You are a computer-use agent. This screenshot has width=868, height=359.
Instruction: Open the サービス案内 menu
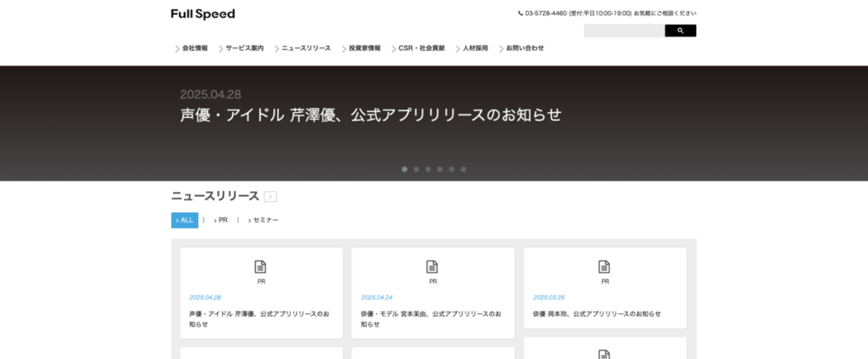[x=245, y=48]
